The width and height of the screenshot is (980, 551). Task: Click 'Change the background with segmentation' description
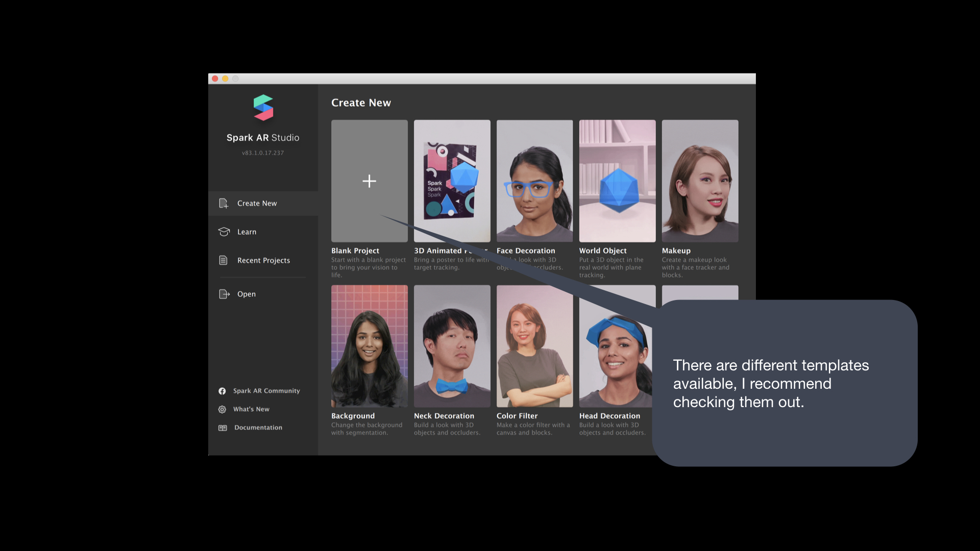(366, 429)
